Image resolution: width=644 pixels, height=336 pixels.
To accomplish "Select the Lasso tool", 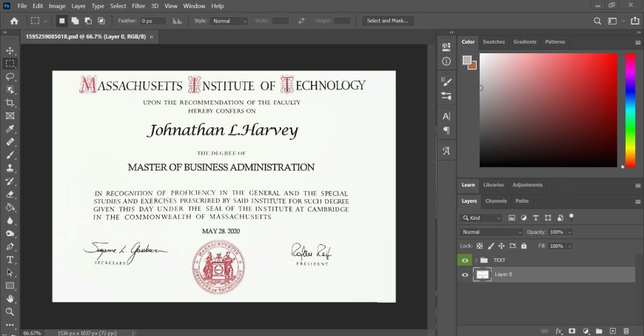I will coord(10,77).
